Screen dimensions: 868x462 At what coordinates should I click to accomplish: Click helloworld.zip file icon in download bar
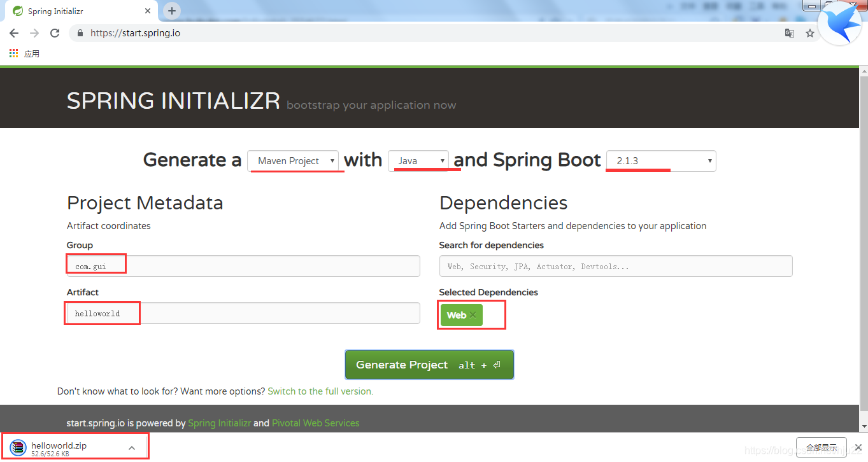(x=18, y=448)
